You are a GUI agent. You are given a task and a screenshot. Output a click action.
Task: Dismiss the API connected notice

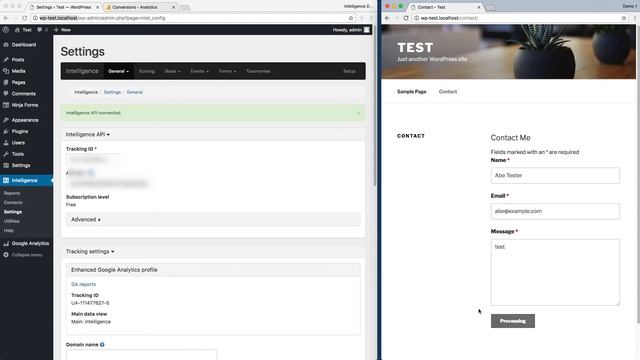[x=358, y=113]
